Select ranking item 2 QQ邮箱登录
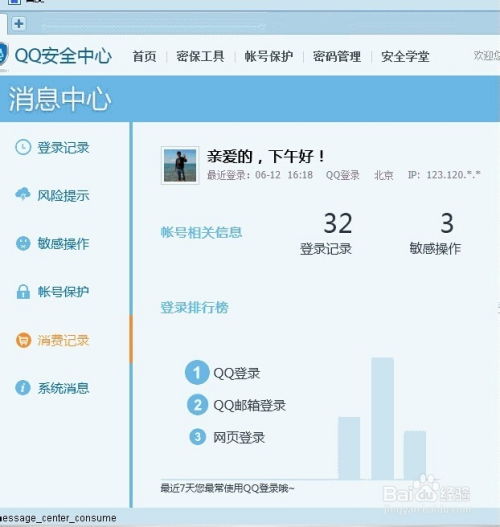 [x=236, y=405]
